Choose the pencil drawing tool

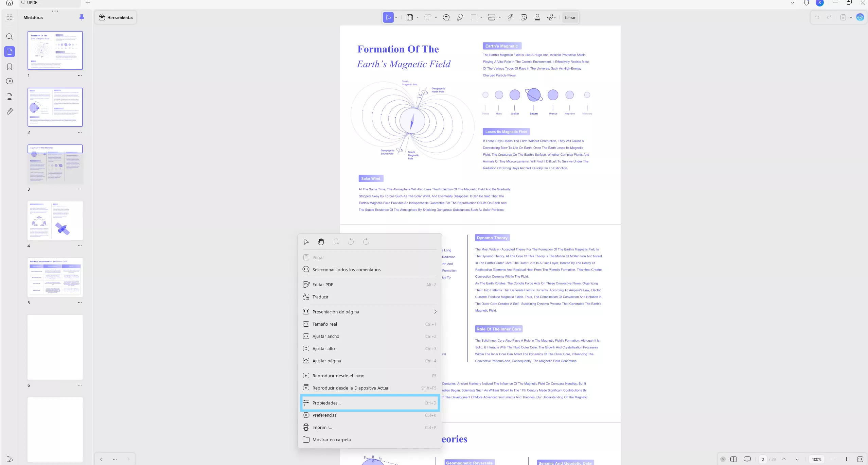pos(460,17)
